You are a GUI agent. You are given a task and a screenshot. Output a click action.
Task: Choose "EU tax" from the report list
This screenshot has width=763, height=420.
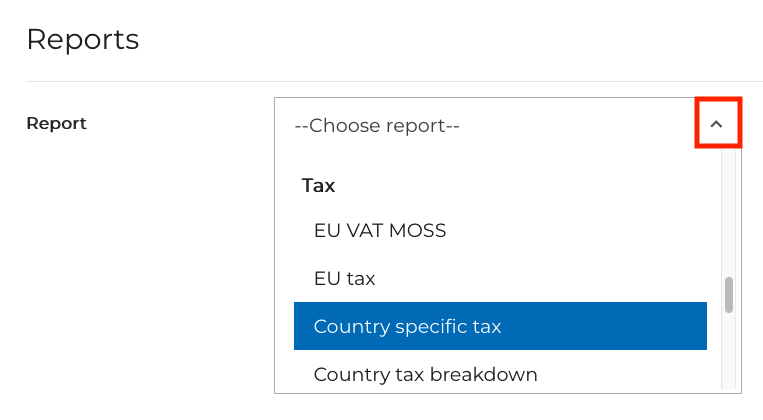click(345, 278)
